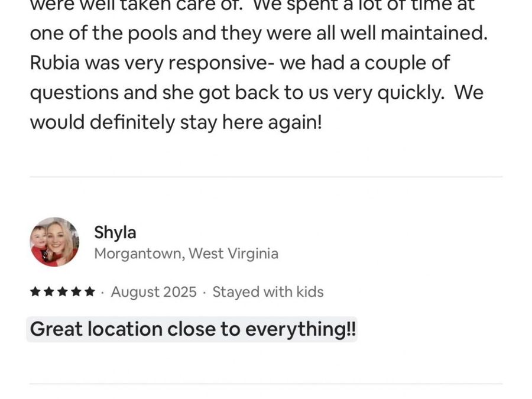
Task: Tap the 'would definitely stay here again!' line
Action: click(176, 122)
